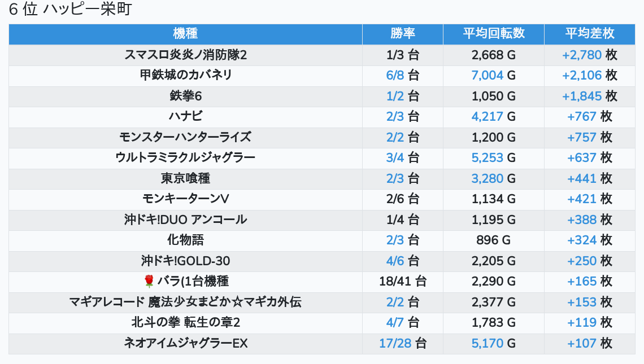Viewport: 644px width, 364px height.
Task: Select the 東京喰種 machine name
Action: [185, 179]
